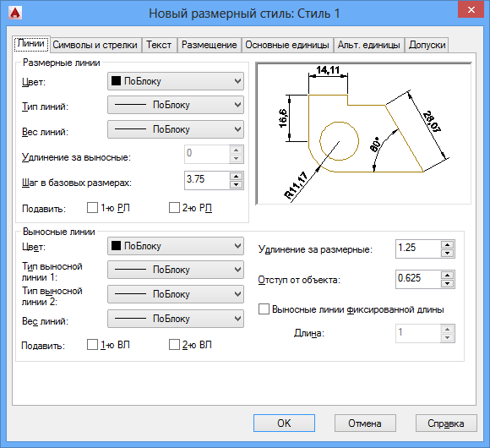Open dimension line Тип линий dropdown
Image resolution: width=490 pixels, height=448 pixels.
tap(176, 105)
